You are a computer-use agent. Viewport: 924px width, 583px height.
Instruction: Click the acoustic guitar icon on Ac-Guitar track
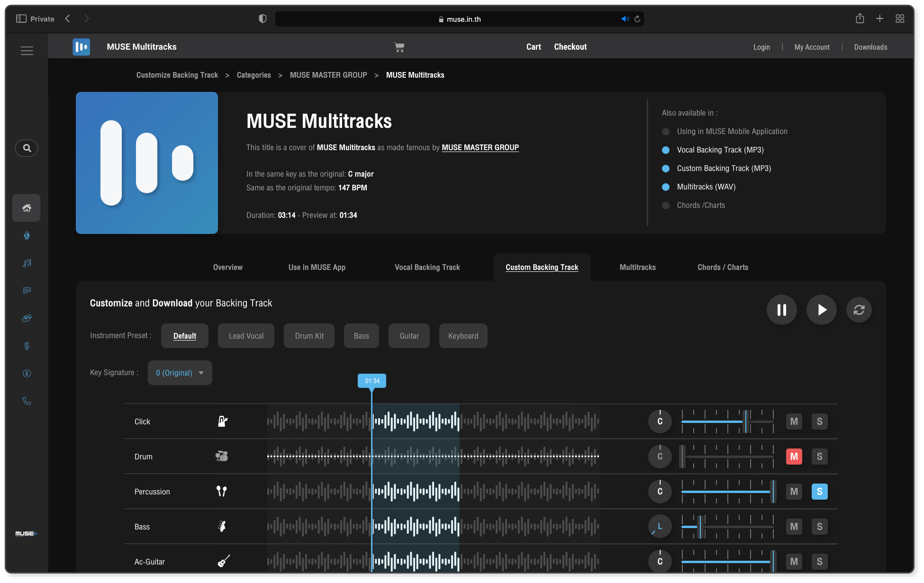point(222,561)
